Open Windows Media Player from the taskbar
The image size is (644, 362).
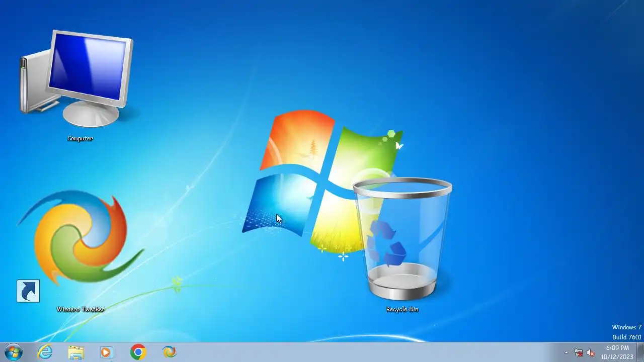(x=106, y=352)
